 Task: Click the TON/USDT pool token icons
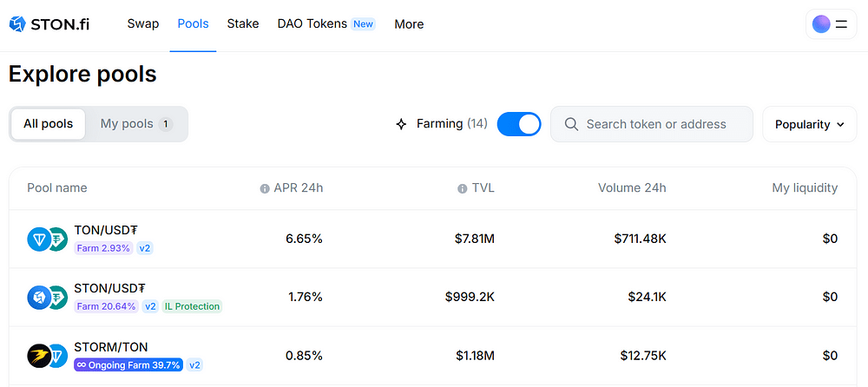click(x=47, y=239)
